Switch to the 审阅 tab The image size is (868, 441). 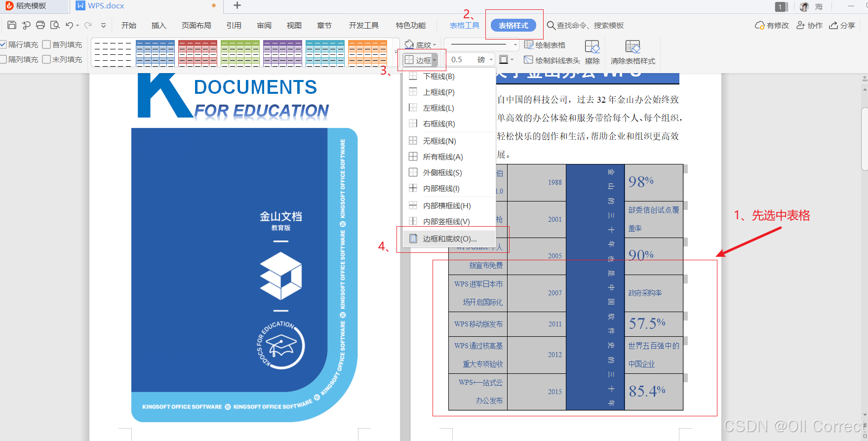tap(264, 25)
